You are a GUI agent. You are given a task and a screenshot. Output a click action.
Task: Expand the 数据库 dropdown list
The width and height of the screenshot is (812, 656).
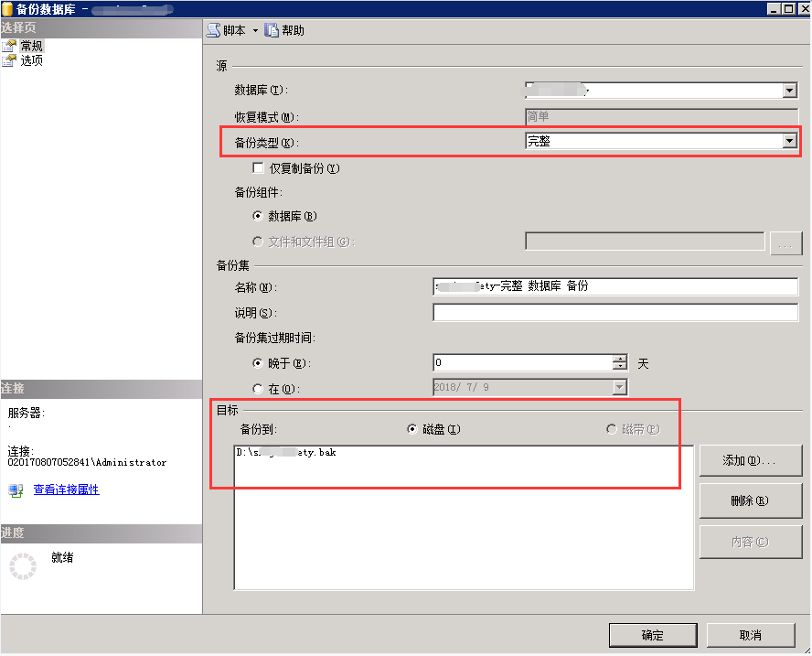[x=790, y=91]
